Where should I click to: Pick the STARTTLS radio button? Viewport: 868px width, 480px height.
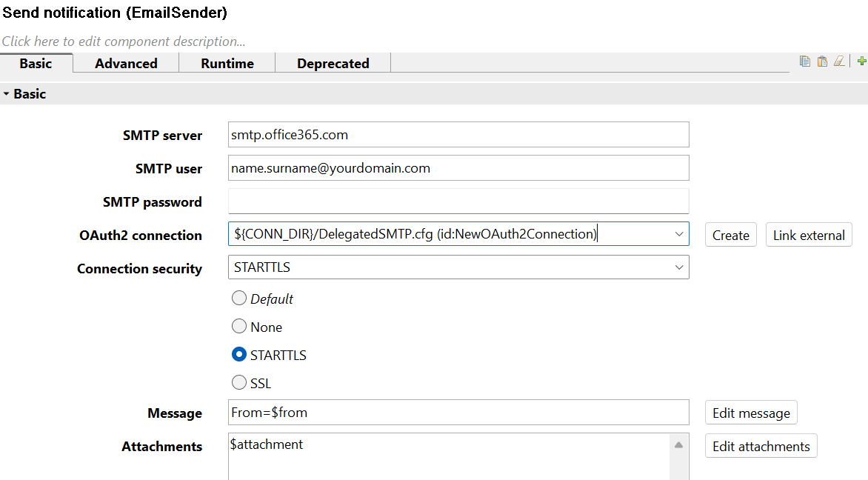239,355
